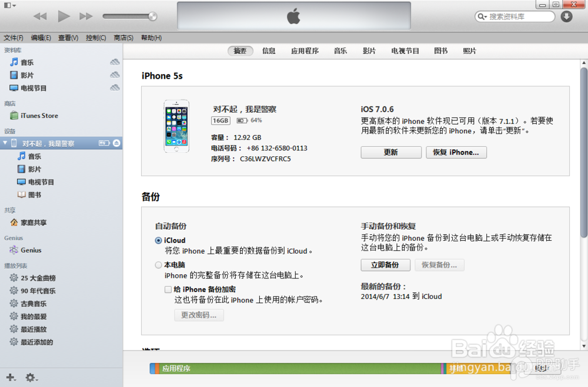Click the rewind playback icon
The height and width of the screenshot is (387, 588).
coord(39,16)
